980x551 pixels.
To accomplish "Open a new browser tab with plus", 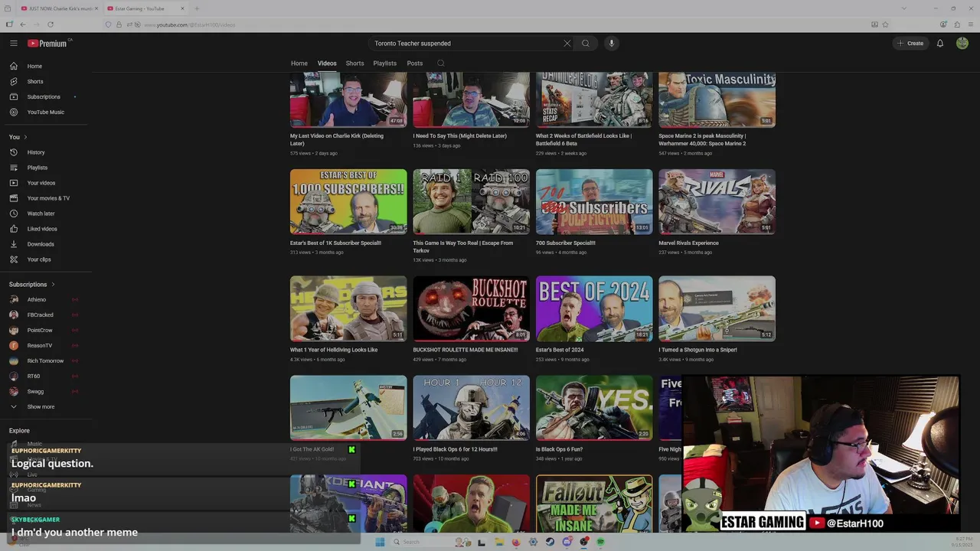I will coord(197,8).
